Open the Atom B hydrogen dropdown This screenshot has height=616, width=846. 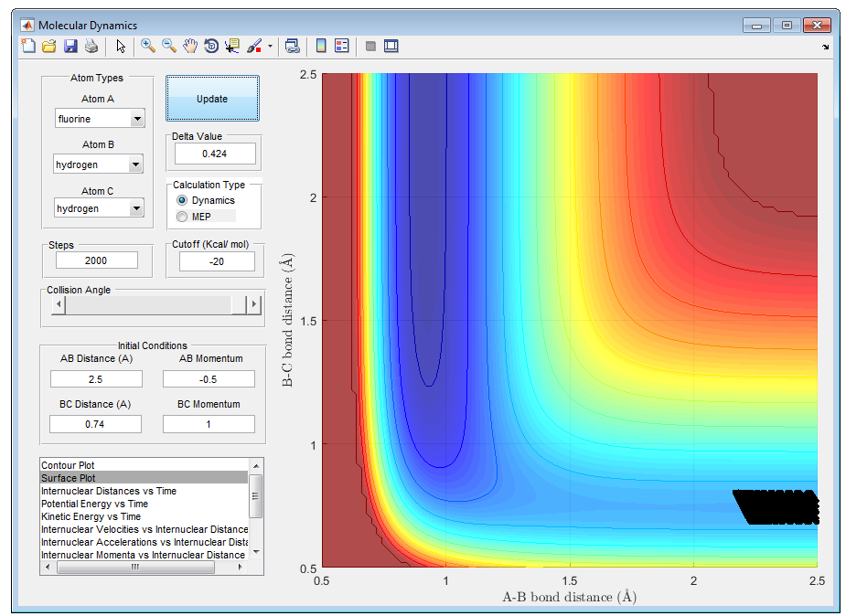135,165
